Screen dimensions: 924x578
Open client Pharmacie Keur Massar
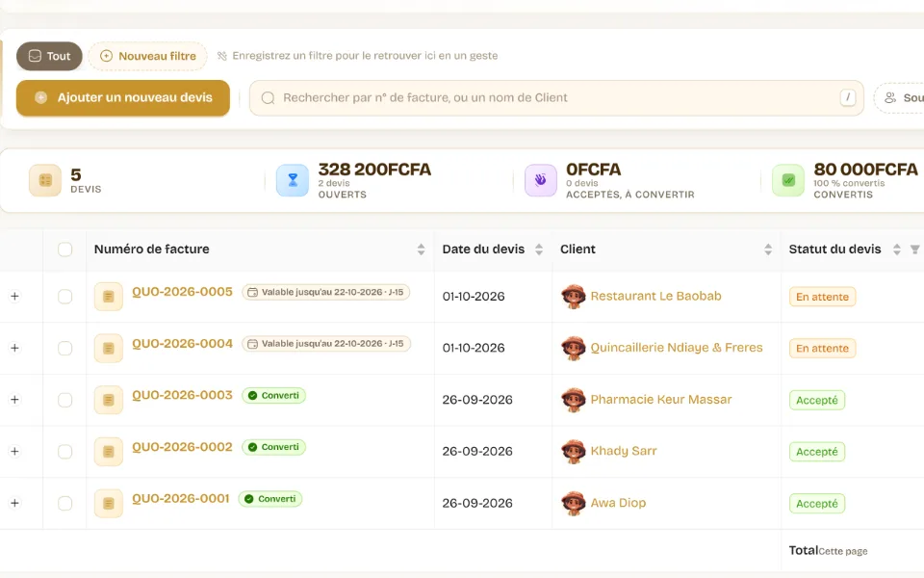[x=661, y=399]
